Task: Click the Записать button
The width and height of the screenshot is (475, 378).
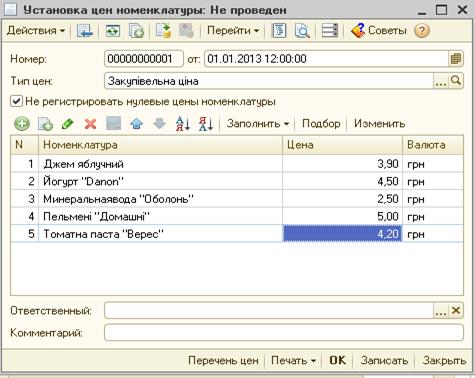Action: point(384,360)
